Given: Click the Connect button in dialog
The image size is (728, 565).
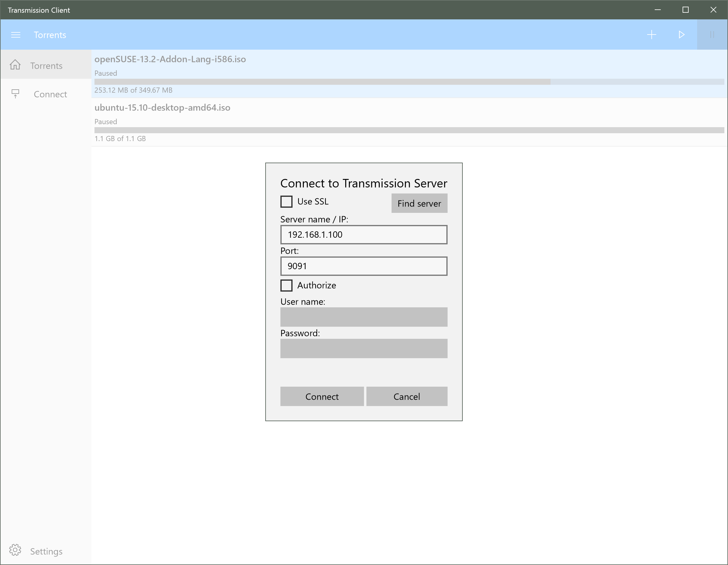Looking at the screenshot, I should coord(322,396).
